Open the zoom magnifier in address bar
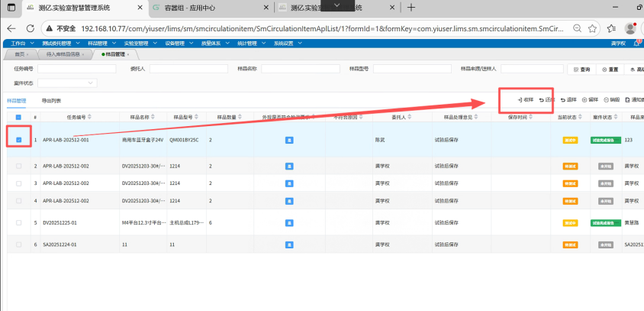Image resolution: width=644 pixels, height=311 pixels. click(577, 28)
